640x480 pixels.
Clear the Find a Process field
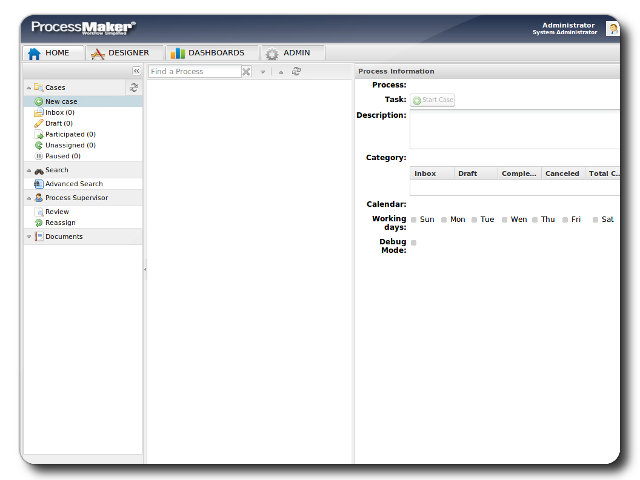click(246, 72)
